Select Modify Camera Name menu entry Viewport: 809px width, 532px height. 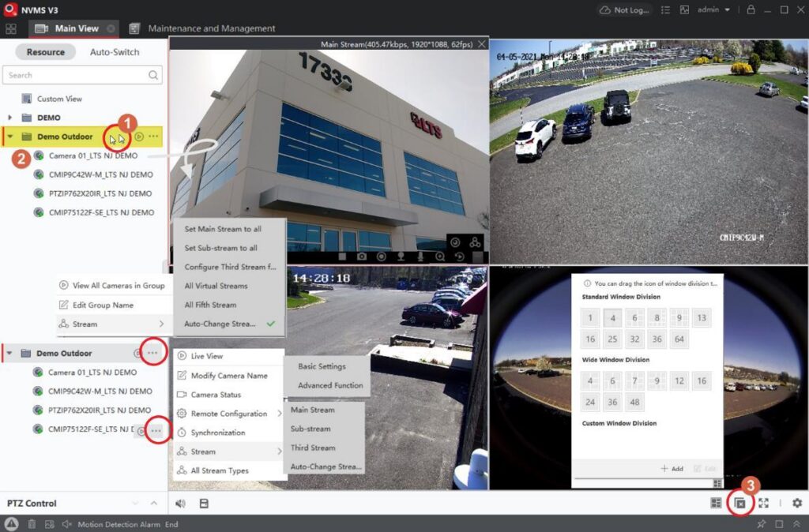coord(229,376)
